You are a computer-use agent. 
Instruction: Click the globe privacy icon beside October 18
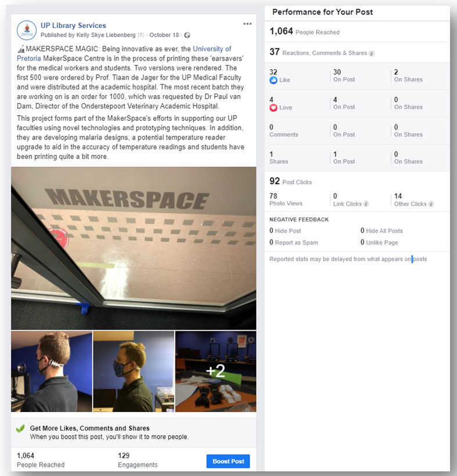(188, 35)
